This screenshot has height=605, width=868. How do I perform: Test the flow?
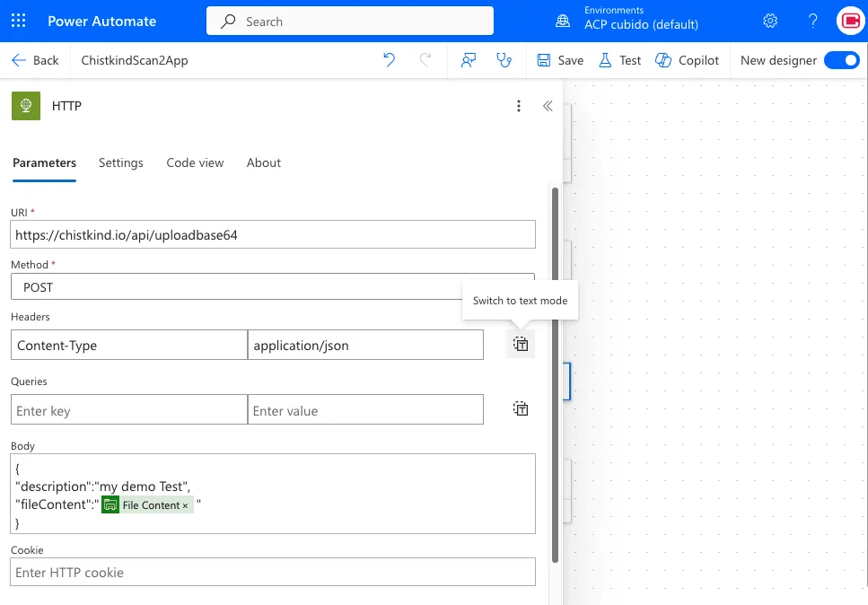pos(618,60)
